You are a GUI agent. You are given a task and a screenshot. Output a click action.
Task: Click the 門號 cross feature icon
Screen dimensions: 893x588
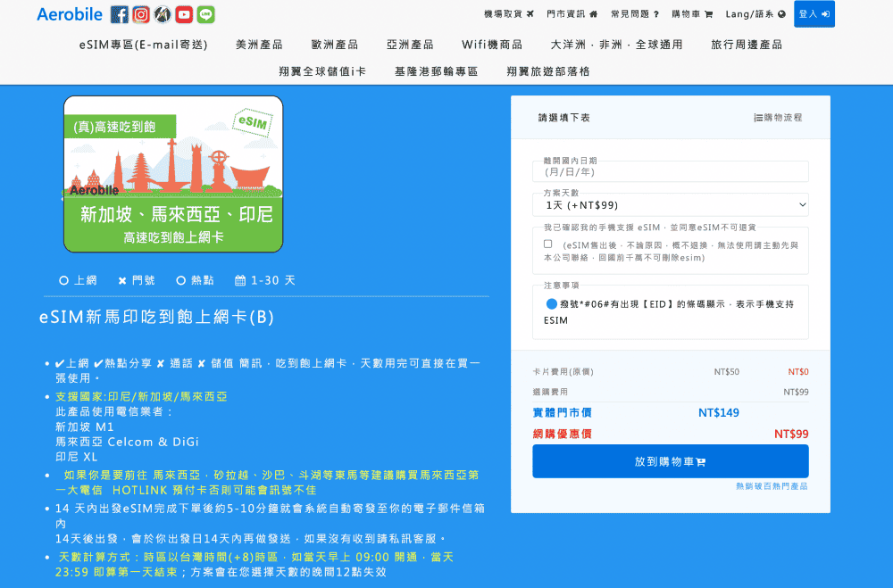(121, 281)
